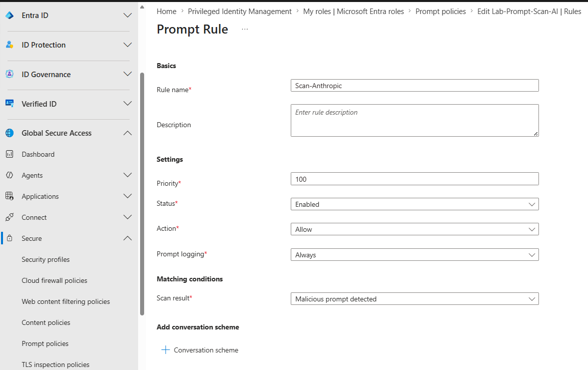Open the Scan result dropdown
The height and width of the screenshot is (370, 588).
pyautogui.click(x=415, y=299)
